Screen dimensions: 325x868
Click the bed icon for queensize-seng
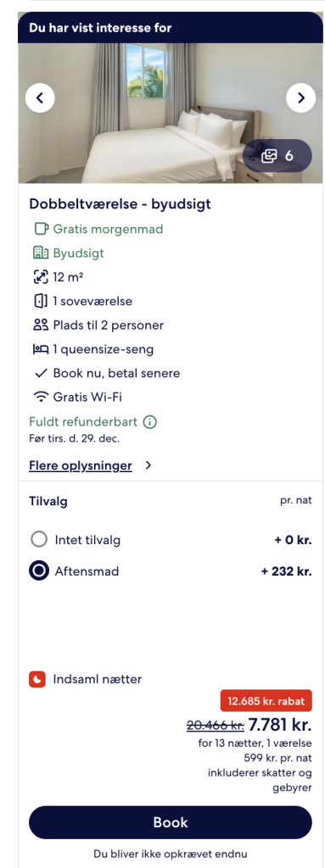pyautogui.click(x=41, y=349)
